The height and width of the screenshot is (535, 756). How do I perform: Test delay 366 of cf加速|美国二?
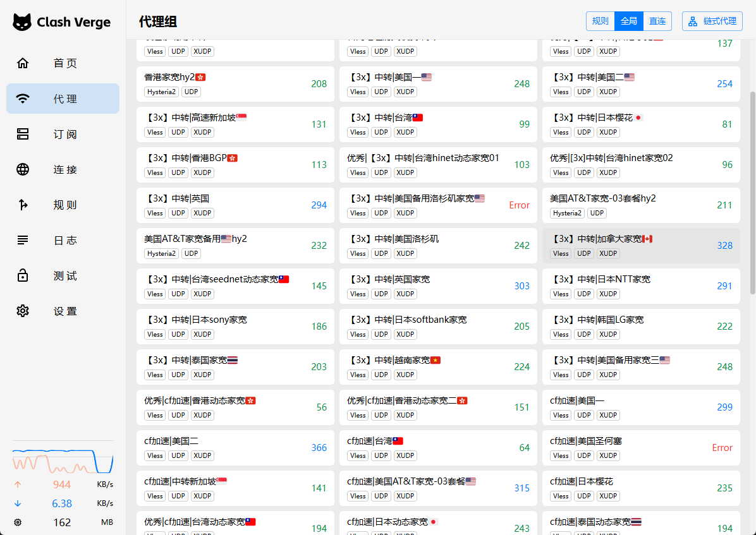(319, 448)
